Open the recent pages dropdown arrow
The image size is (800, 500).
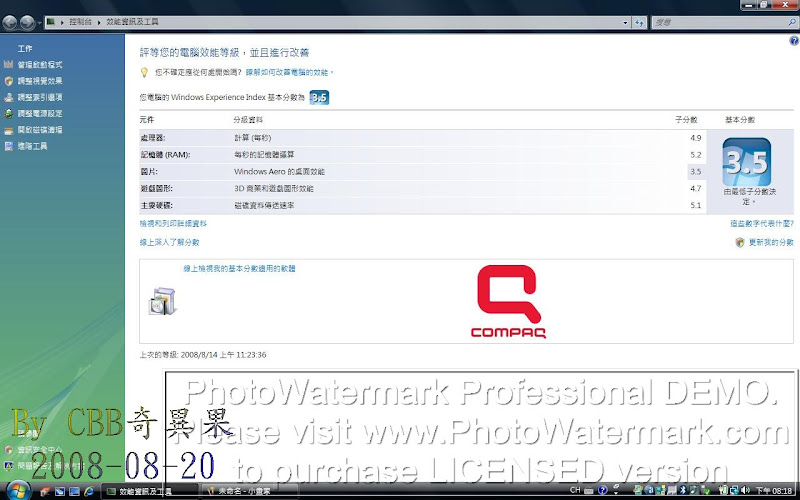(x=39, y=23)
